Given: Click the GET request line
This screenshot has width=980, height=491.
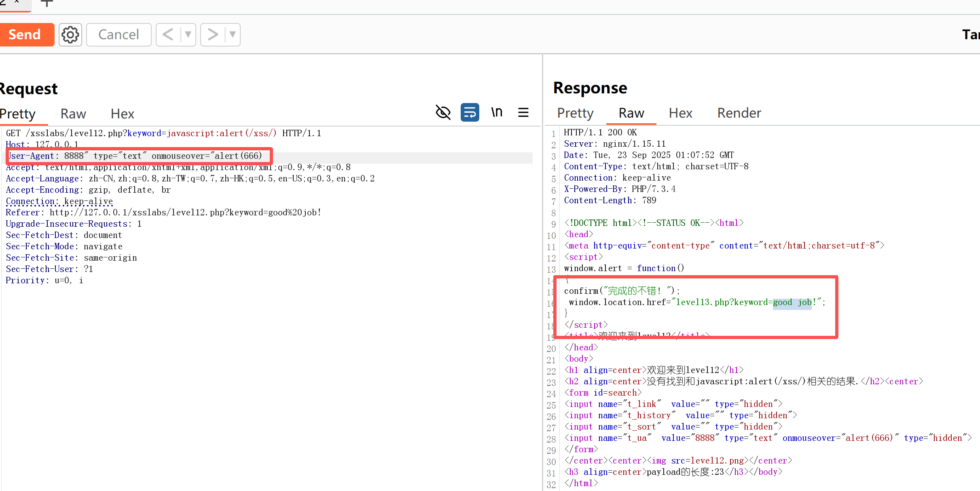Looking at the screenshot, I should (163, 133).
